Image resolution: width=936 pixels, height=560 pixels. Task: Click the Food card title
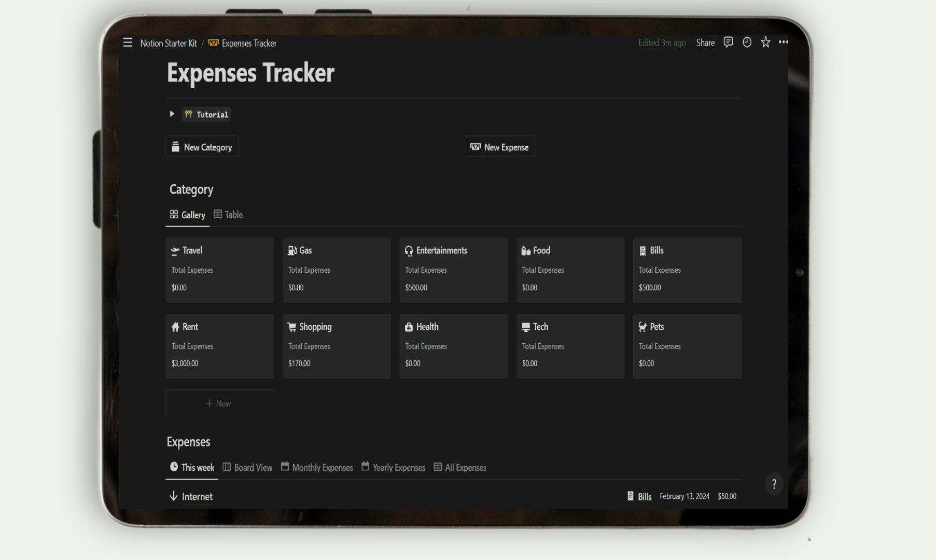[x=541, y=250]
